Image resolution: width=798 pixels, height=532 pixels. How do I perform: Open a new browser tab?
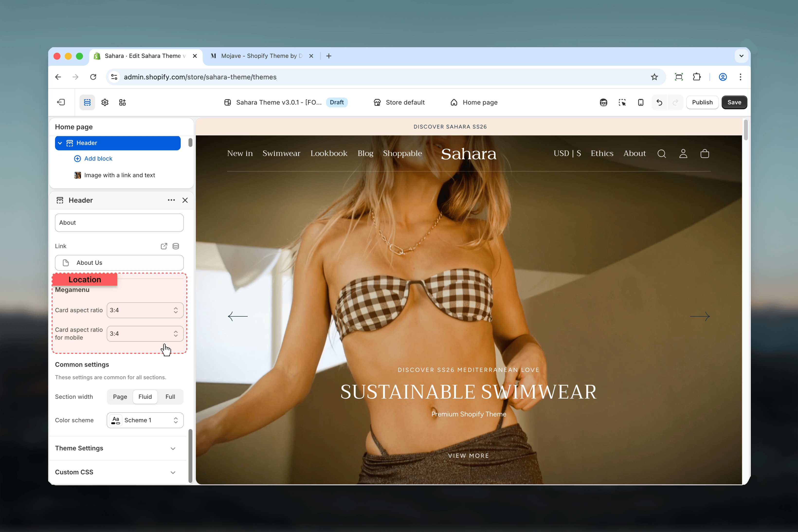click(x=329, y=56)
